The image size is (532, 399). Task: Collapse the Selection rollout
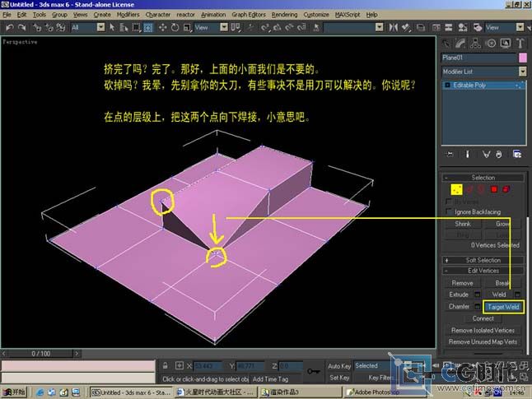tap(483, 178)
